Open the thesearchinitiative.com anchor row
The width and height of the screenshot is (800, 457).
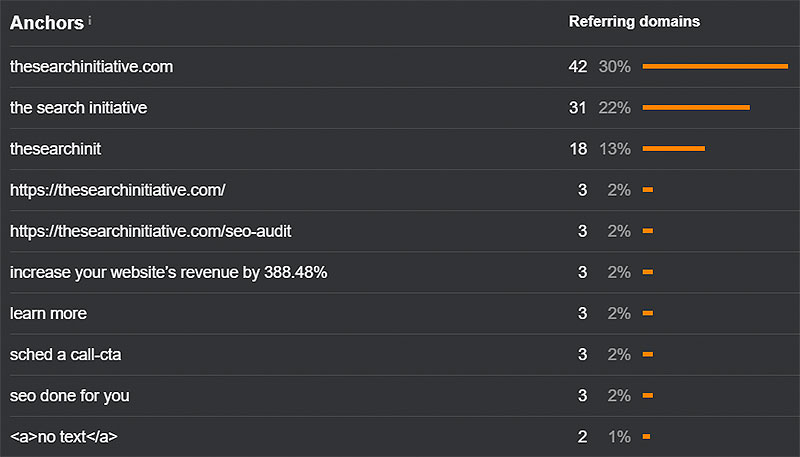tap(91, 67)
